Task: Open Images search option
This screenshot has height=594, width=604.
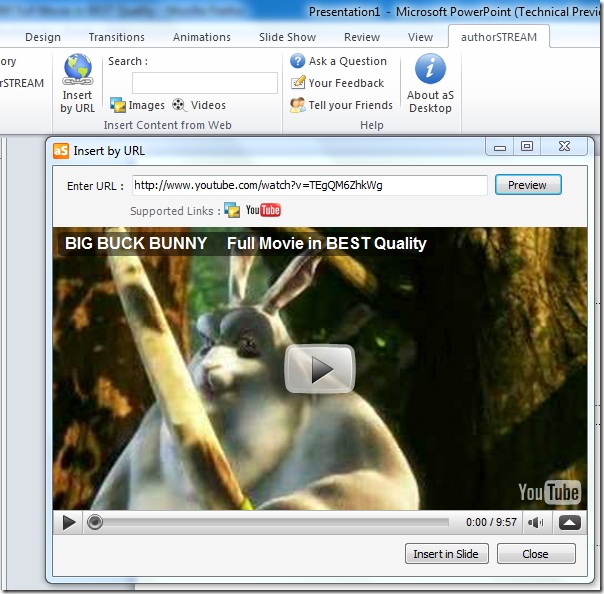Action: click(138, 105)
